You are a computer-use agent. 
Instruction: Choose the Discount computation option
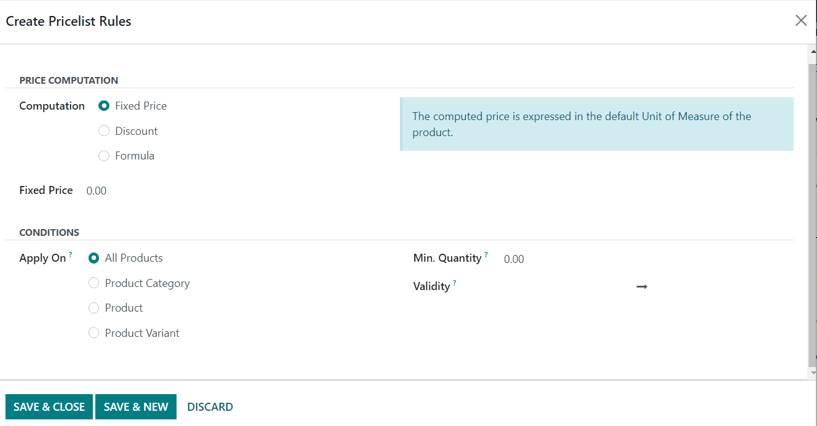[104, 131]
